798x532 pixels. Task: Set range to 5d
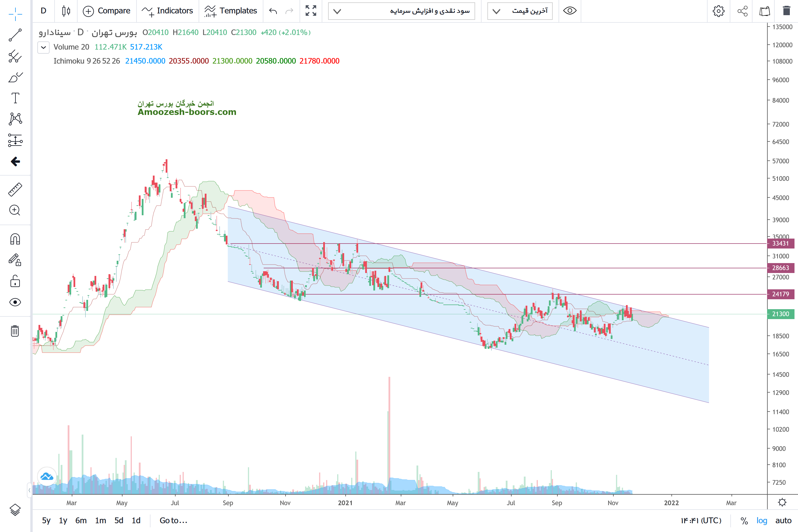pos(119,520)
